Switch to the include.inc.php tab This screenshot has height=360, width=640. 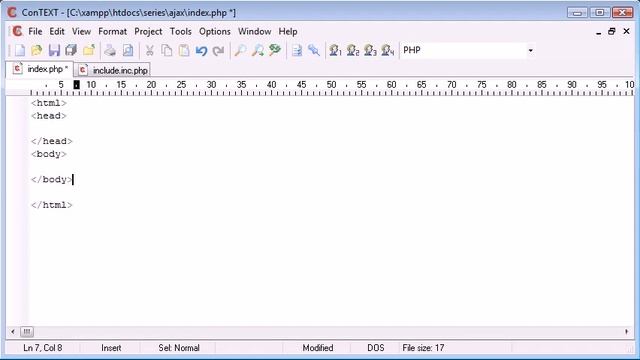113,70
